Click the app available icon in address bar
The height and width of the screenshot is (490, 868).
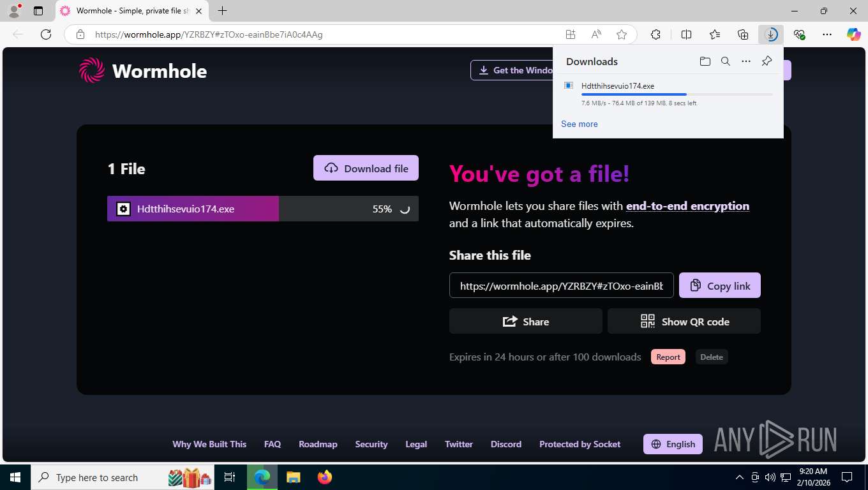(571, 34)
